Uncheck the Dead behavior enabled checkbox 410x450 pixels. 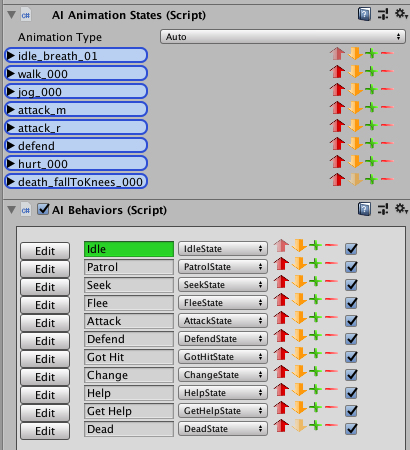tap(351, 429)
